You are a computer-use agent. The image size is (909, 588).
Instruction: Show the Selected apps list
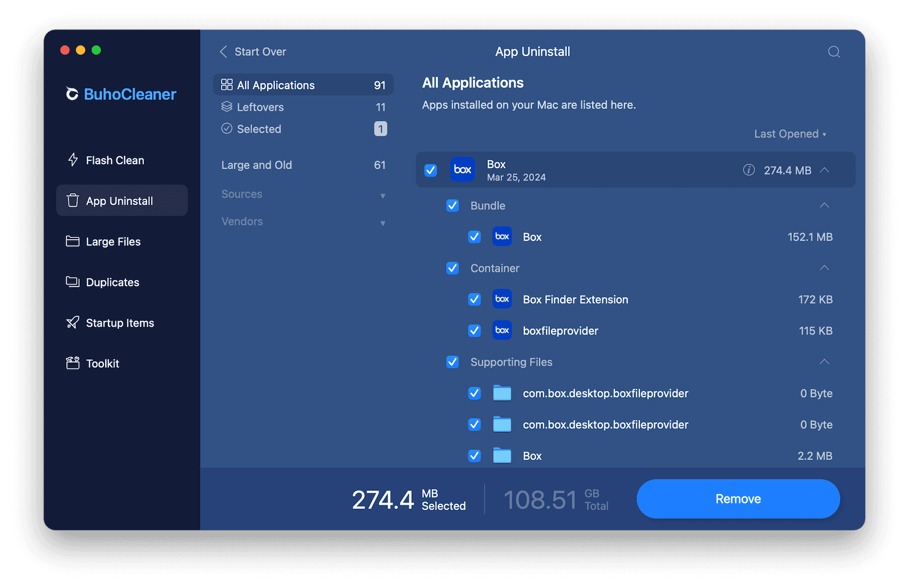click(303, 129)
